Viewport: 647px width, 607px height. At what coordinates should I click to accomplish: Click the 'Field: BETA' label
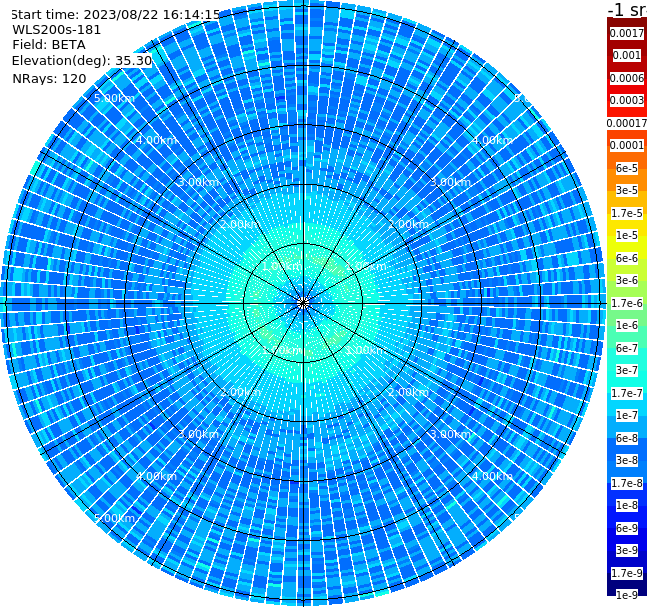49,45
